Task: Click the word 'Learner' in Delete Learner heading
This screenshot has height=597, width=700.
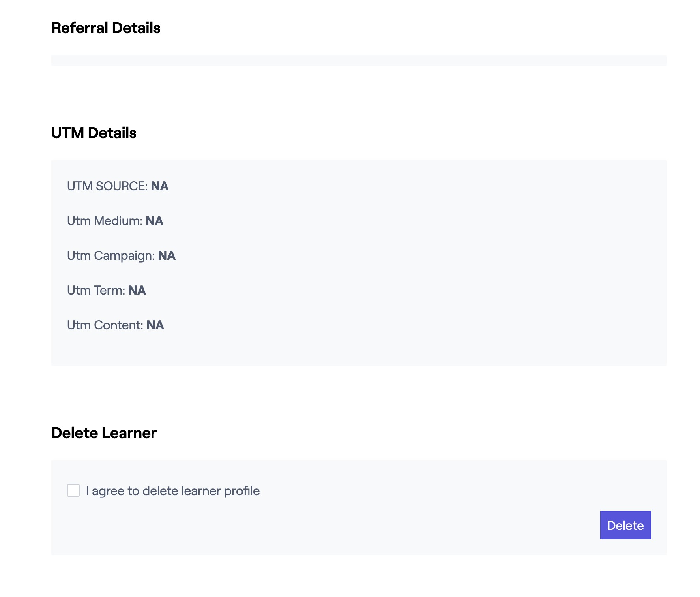Action: click(129, 433)
